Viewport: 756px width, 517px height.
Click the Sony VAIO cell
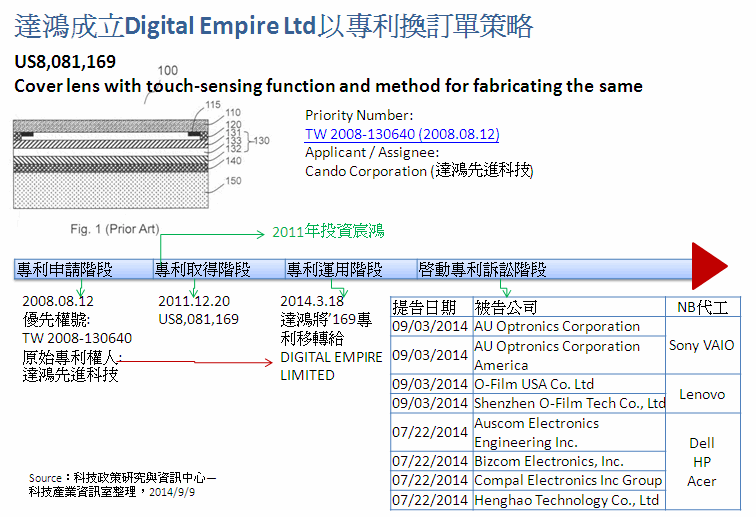tap(702, 345)
